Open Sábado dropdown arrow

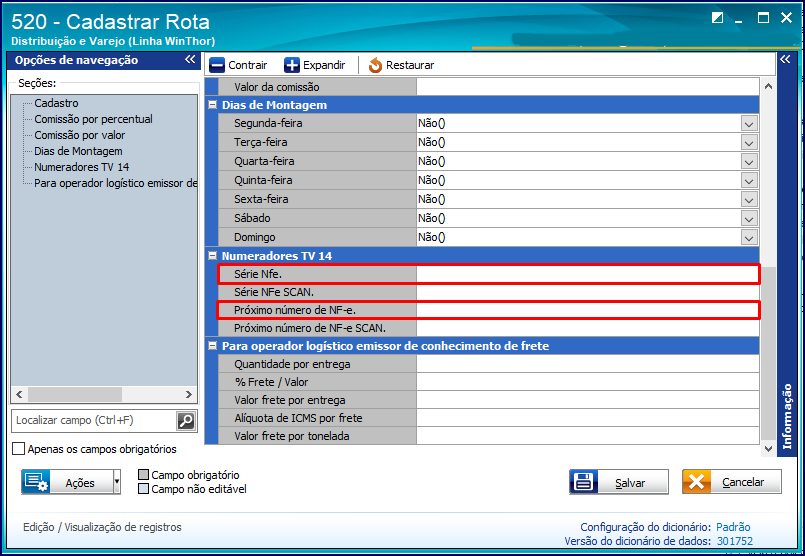(749, 219)
